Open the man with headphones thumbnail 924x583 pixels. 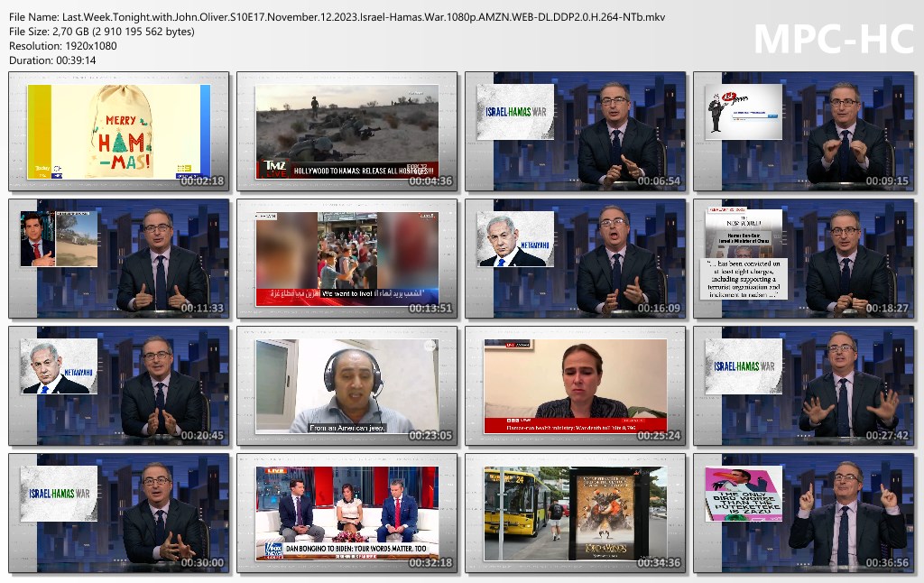click(x=346, y=386)
